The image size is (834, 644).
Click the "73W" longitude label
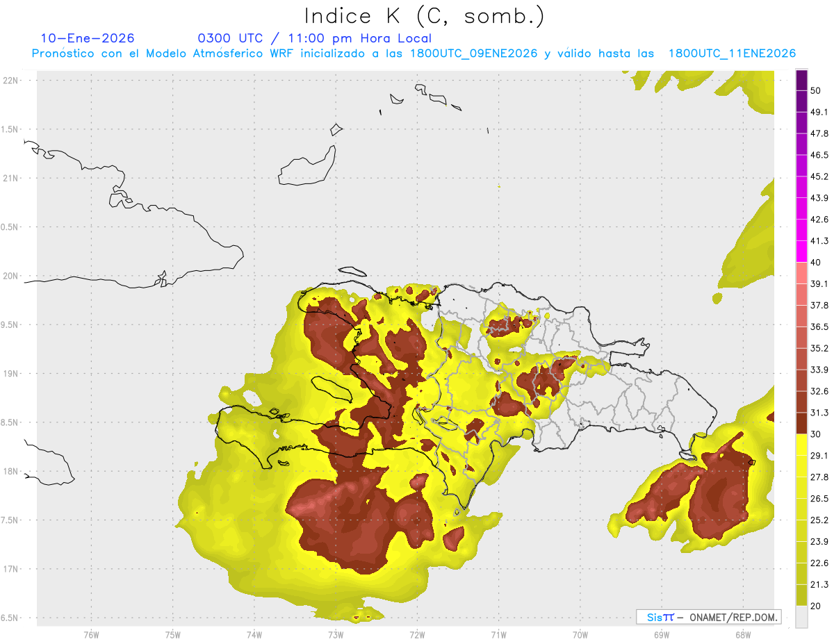coord(336,635)
